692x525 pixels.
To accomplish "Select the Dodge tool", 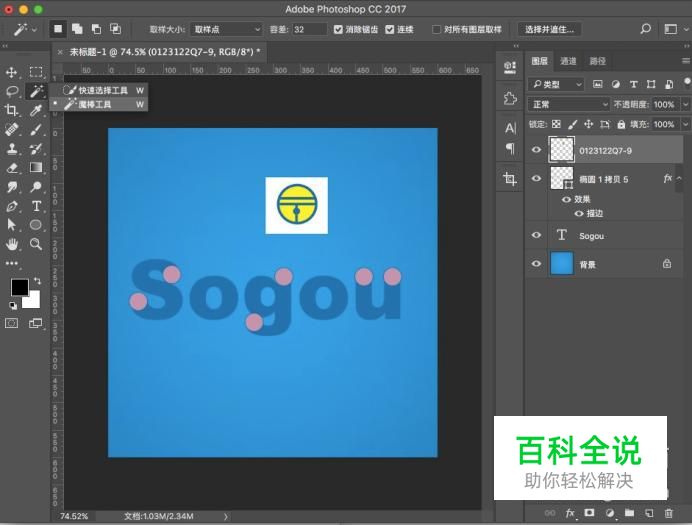I will tap(36, 187).
